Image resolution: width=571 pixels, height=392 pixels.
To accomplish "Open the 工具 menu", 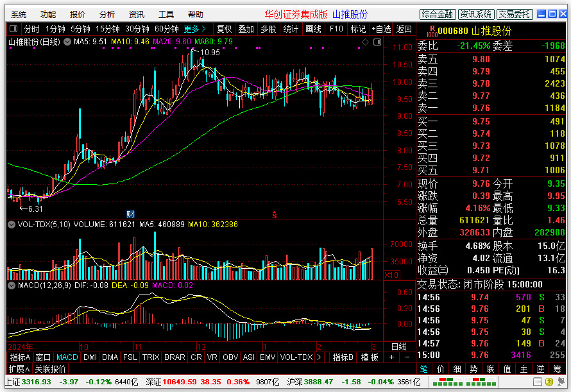I will click(166, 15).
